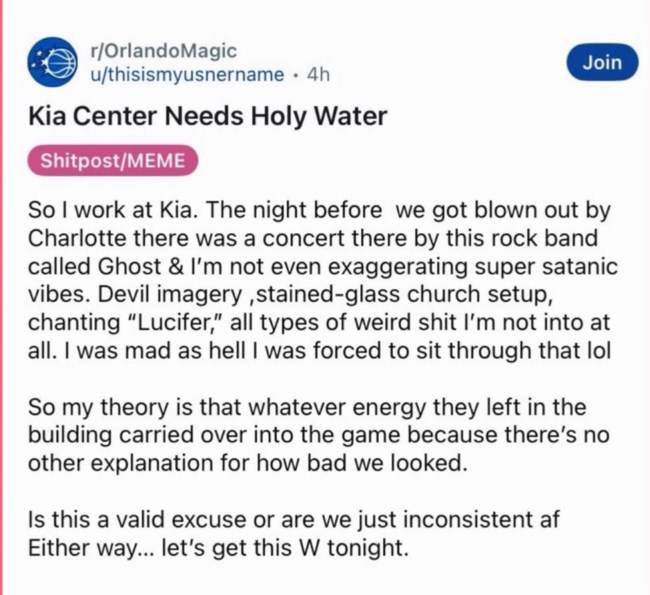The height and width of the screenshot is (595, 650).
Task: Click the Orlando Magic subreddit avatar icon
Action: pyautogui.click(x=49, y=61)
